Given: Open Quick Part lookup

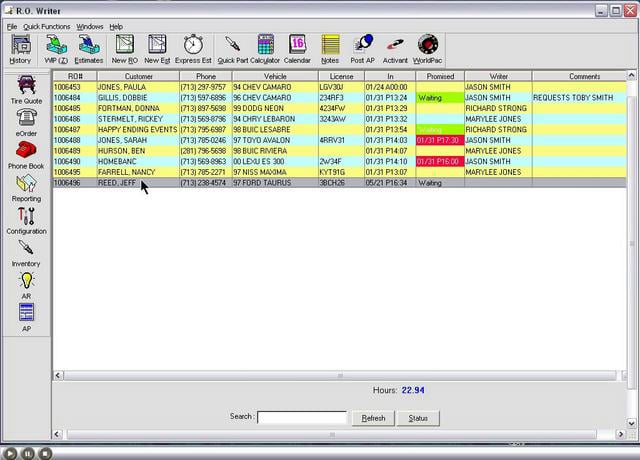Looking at the screenshot, I should [x=233, y=49].
